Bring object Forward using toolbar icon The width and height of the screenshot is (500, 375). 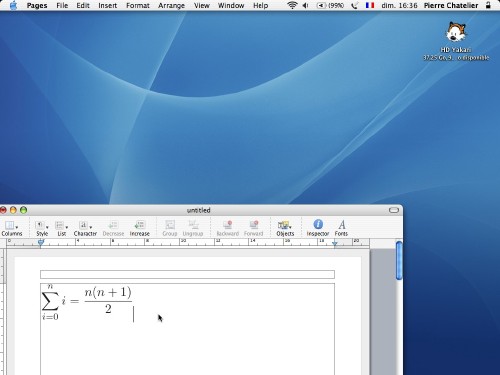(254, 224)
